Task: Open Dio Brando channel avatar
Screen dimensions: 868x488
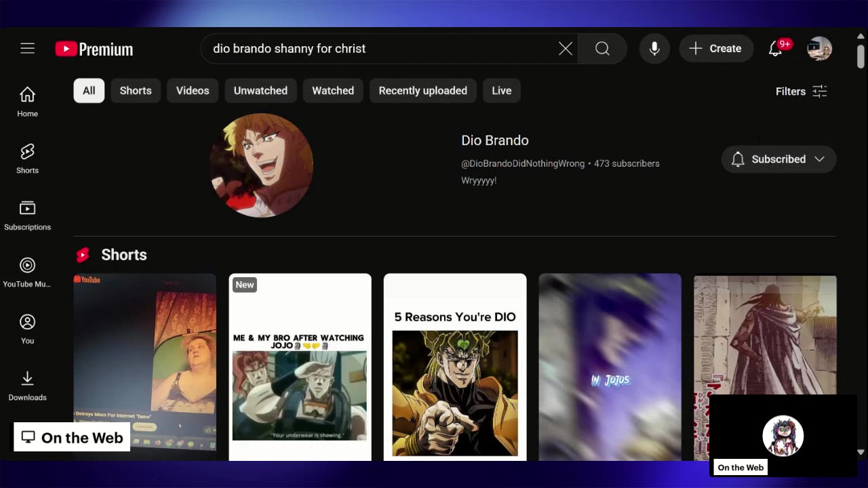Action: point(262,165)
